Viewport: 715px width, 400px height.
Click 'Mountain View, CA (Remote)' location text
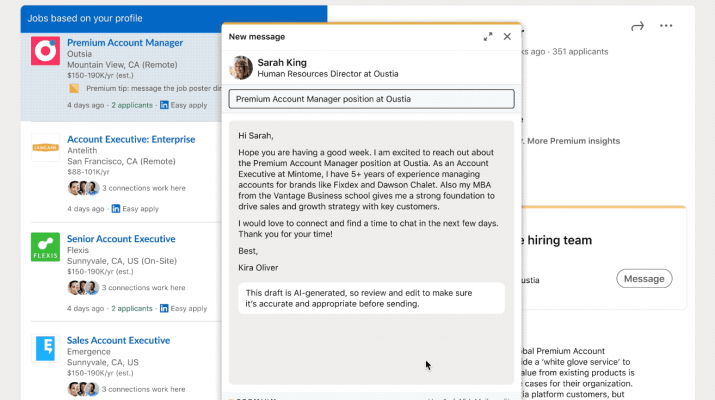tap(122, 65)
